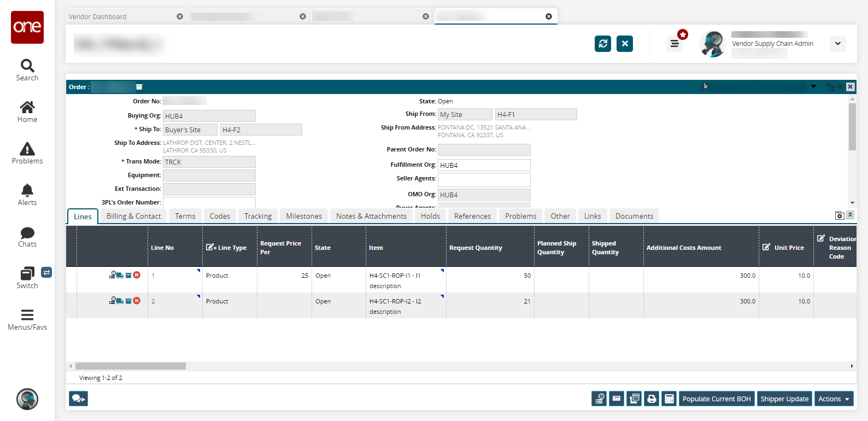This screenshot has height=421, width=868.
Task: Click the calculator icon in bottom toolbar
Action: pos(669,399)
